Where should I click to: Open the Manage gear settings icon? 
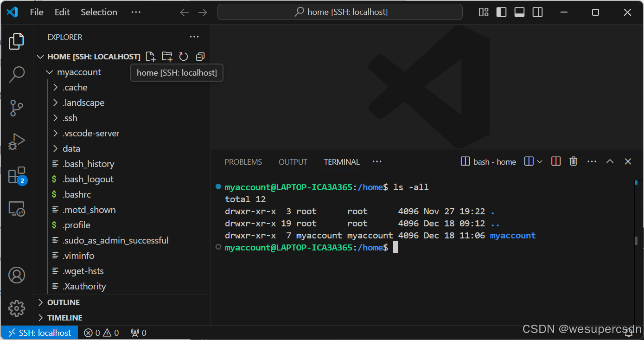coord(17,308)
